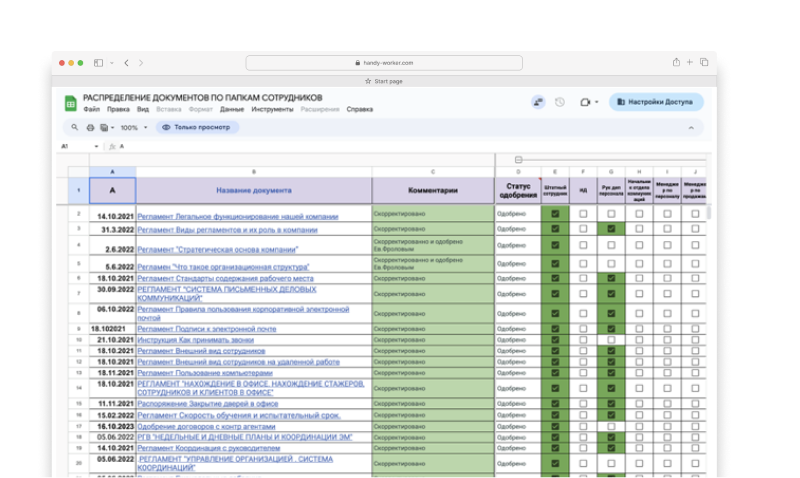The width and height of the screenshot is (800, 478).
Task: Open link Распоряжение Закрытие дверей в офисе
Action: 208,404
